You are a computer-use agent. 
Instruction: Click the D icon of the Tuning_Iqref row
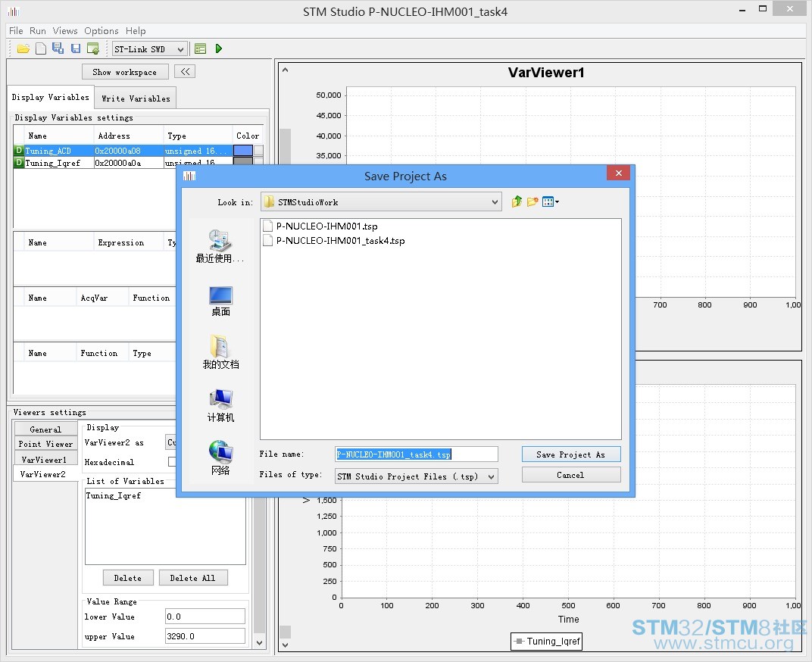pyautogui.click(x=19, y=163)
